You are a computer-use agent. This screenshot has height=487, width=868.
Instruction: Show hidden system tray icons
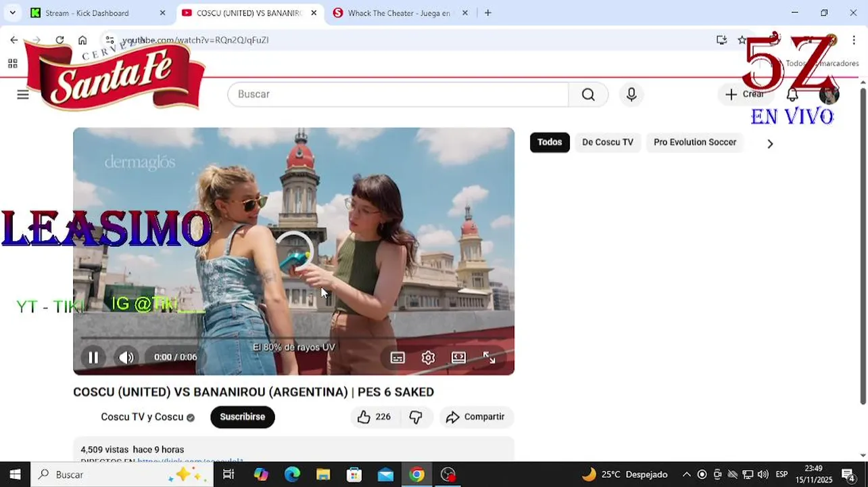pos(686,474)
